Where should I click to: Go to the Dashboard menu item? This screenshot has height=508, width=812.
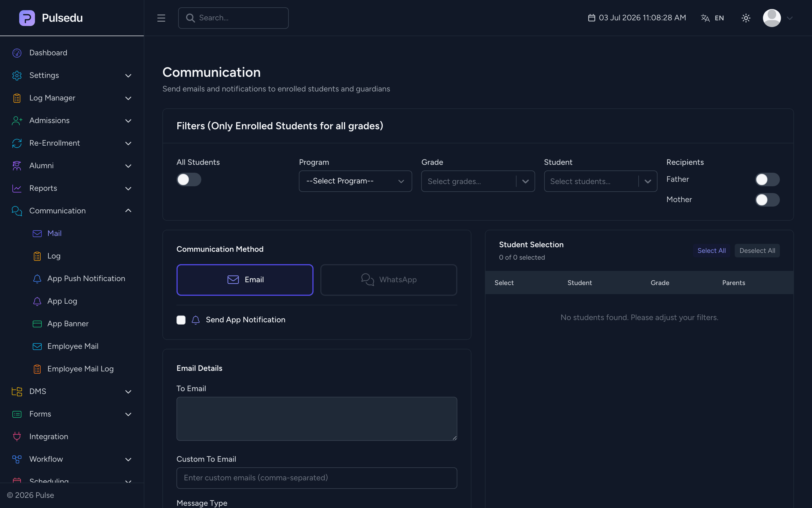48,53
